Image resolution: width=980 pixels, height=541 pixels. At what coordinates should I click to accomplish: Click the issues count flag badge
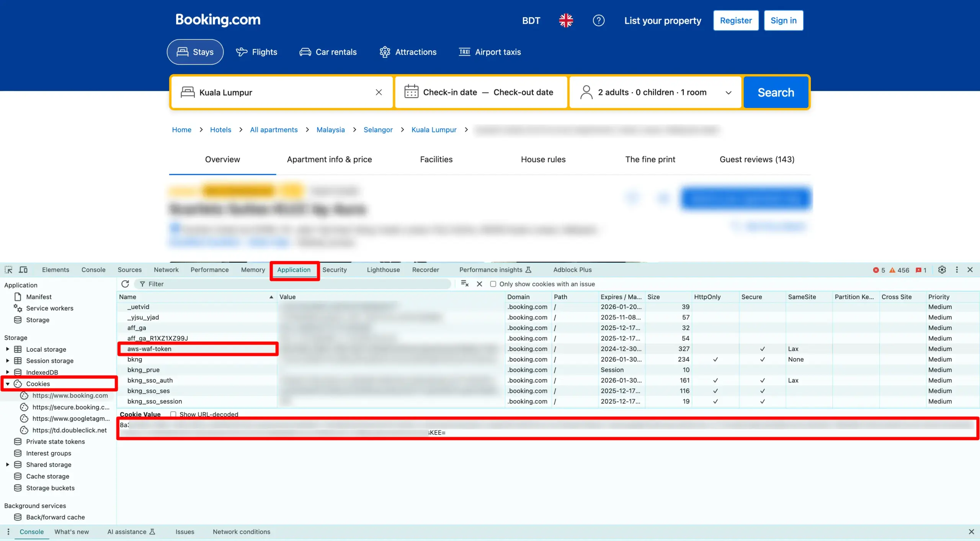click(921, 270)
